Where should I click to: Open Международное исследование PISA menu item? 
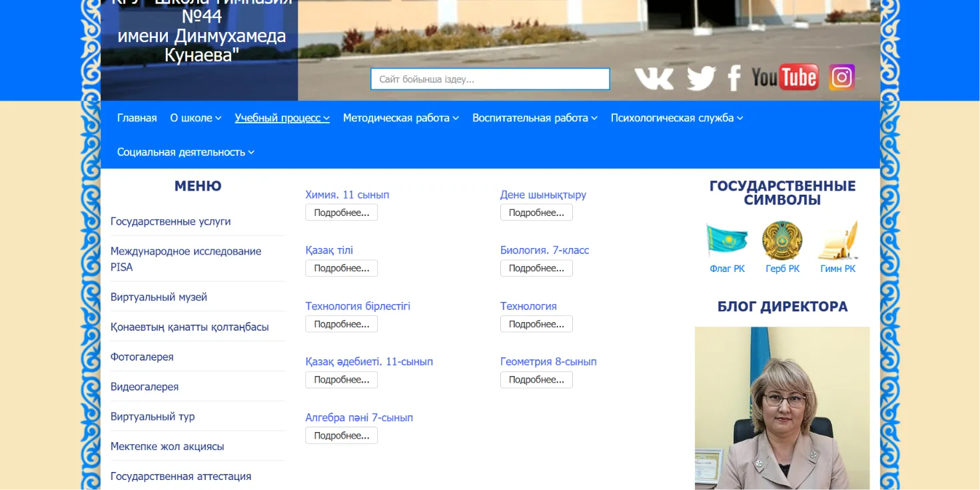186,259
